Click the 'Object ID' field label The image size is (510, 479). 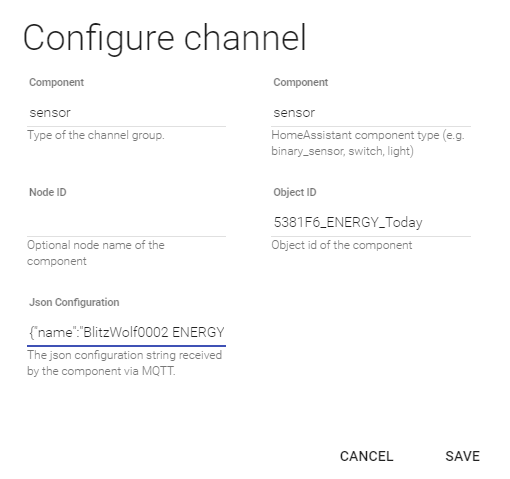(295, 192)
